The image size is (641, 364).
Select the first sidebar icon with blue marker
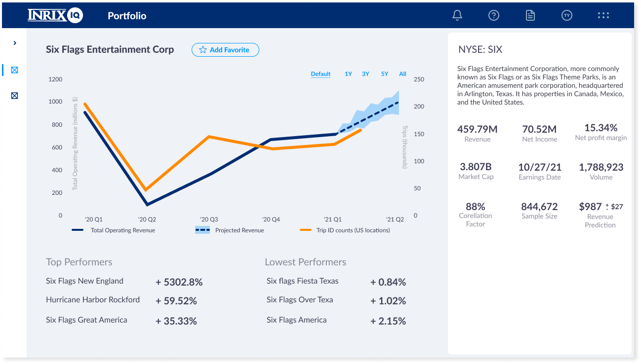tap(14, 70)
